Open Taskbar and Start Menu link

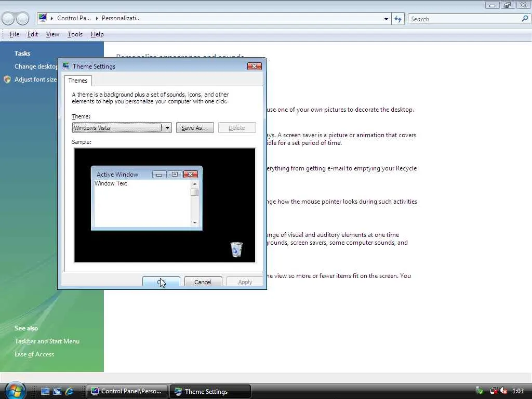pos(47,341)
